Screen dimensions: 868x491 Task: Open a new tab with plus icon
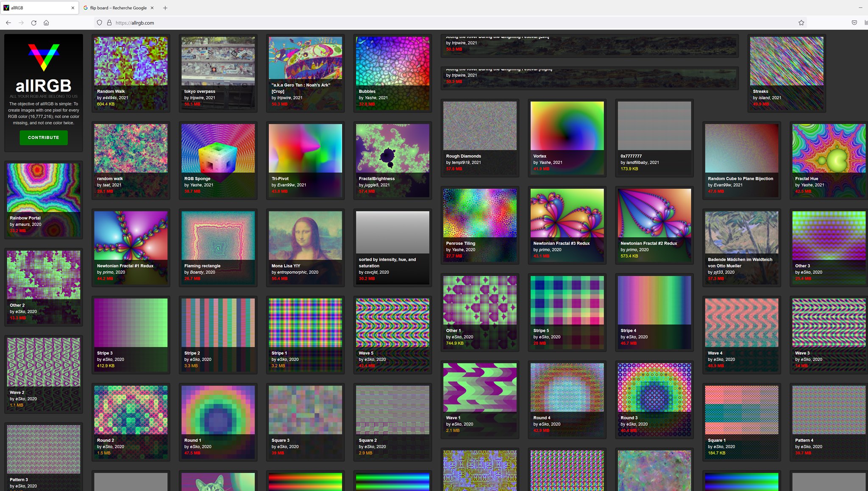click(x=165, y=8)
